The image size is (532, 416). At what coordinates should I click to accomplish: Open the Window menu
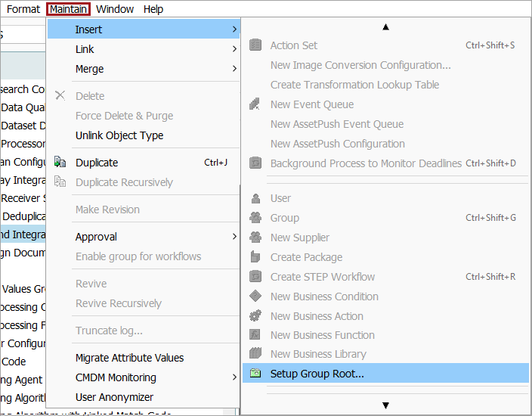tap(116, 9)
